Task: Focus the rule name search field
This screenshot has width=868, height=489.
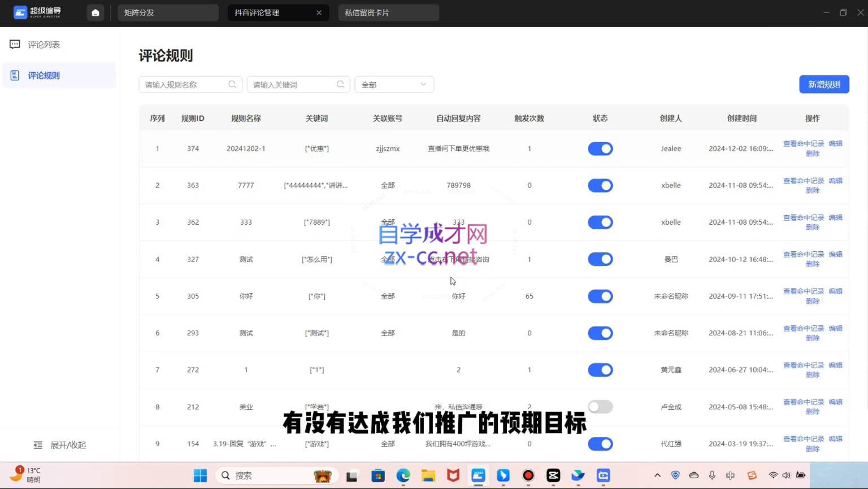Action: pos(190,84)
